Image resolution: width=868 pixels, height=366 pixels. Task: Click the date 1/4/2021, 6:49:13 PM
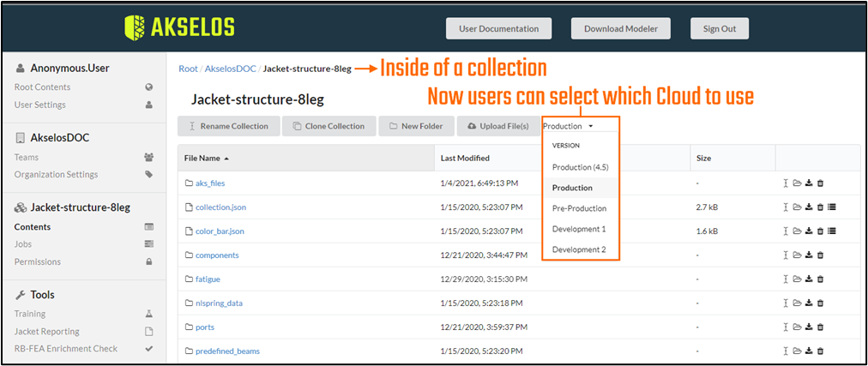(479, 183)
